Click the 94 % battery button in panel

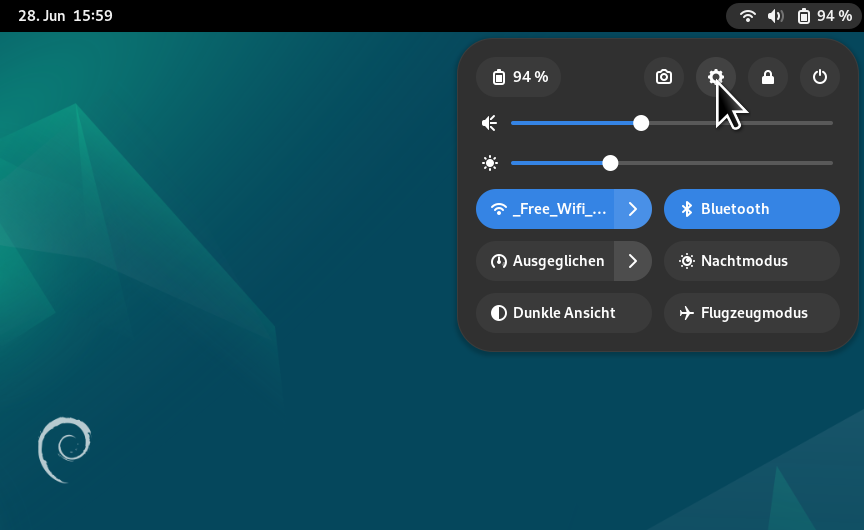(519, 77)
